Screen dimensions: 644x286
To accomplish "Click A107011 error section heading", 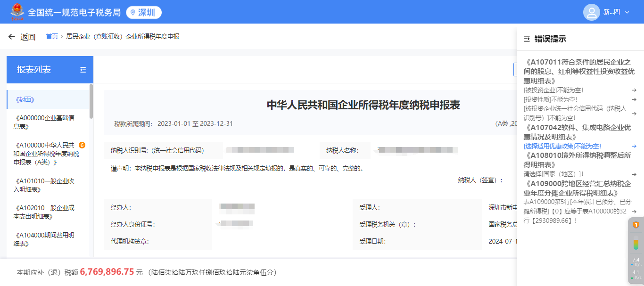I will point(578,71).
